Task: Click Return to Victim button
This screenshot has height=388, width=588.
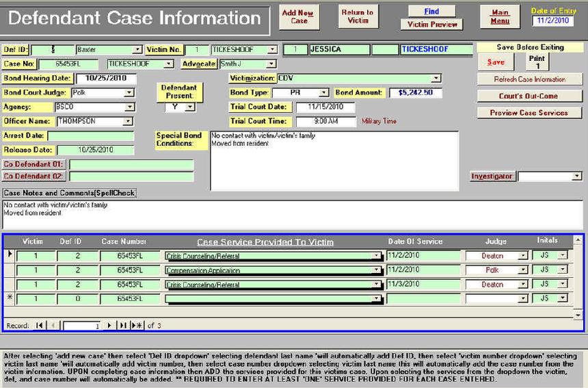Action: pos(358,16)
